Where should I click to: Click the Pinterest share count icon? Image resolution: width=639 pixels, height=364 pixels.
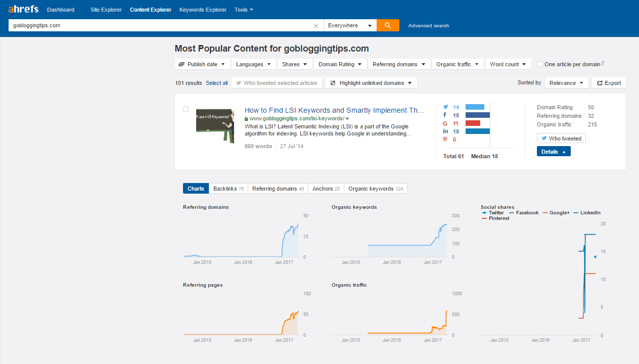[x=445, y=140]
